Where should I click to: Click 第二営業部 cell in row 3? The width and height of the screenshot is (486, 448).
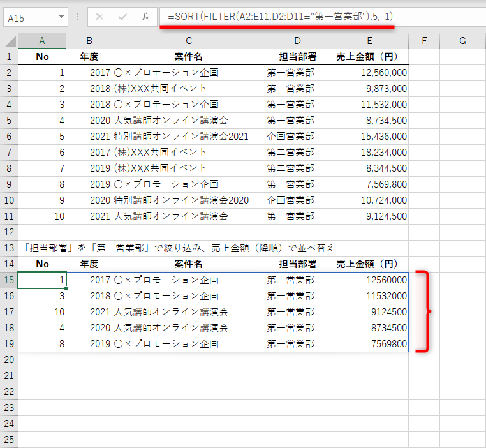point(298,89)
